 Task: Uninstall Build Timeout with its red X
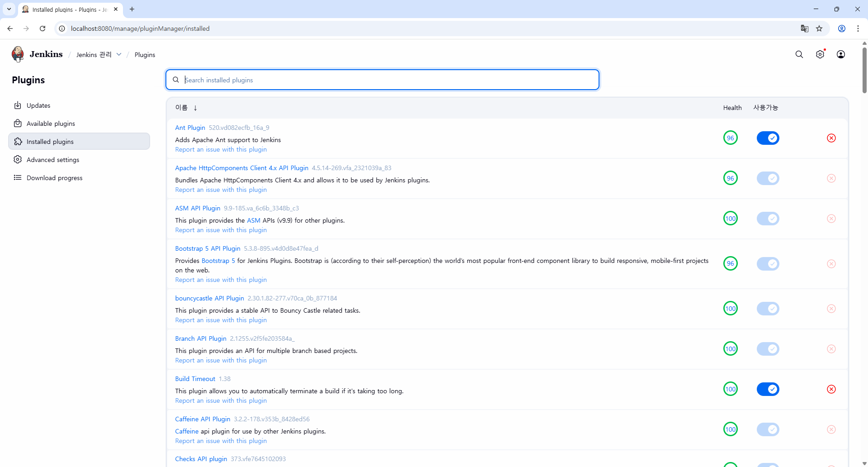pos(831,389)
